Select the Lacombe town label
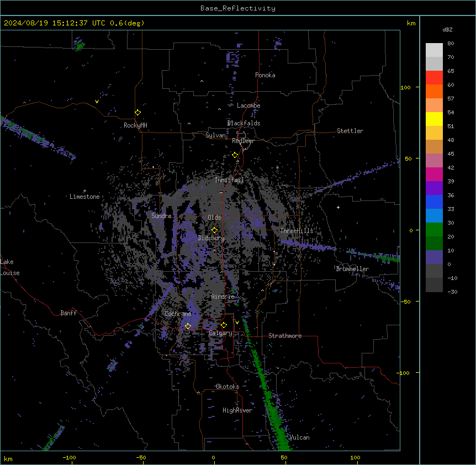The height and width of the screenshot is (465, 476). (248, 105)
